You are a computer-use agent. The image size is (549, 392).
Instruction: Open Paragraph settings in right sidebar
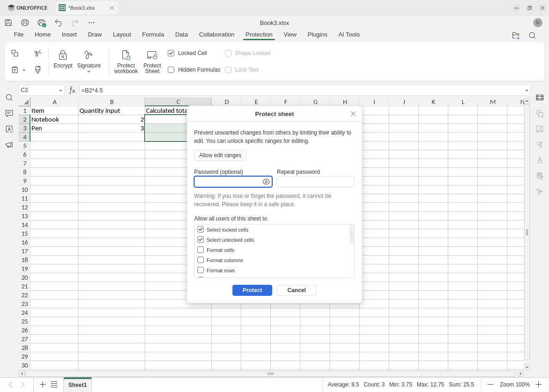[540, 145]
